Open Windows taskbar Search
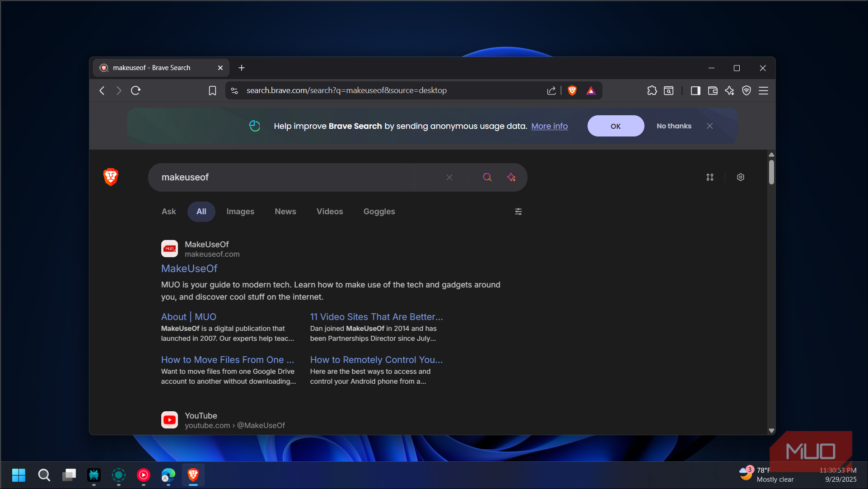Image resolution: width=868 pixels, height=489 pixels. pyautogui.click(x=44, y=475)
